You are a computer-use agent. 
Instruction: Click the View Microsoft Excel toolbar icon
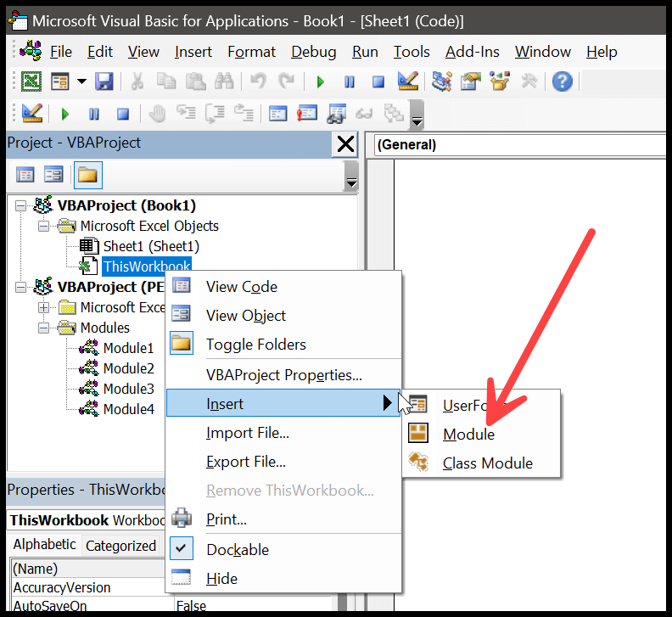pyautogui.click(x=31, y=81)
